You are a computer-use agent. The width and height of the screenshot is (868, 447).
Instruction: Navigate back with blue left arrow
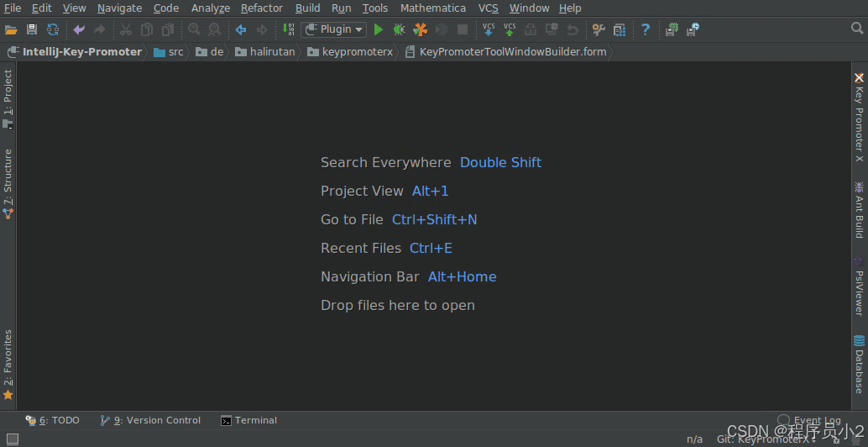click(241, 29)
